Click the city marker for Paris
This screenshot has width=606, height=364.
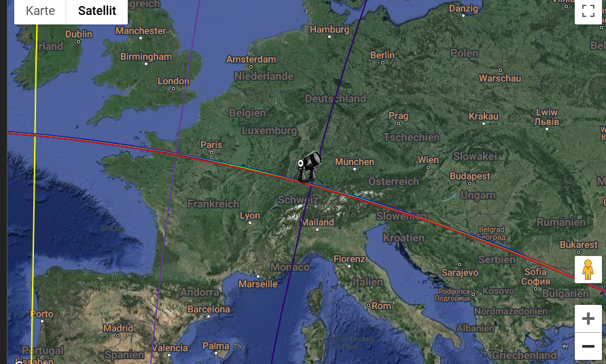coord(211,152)
